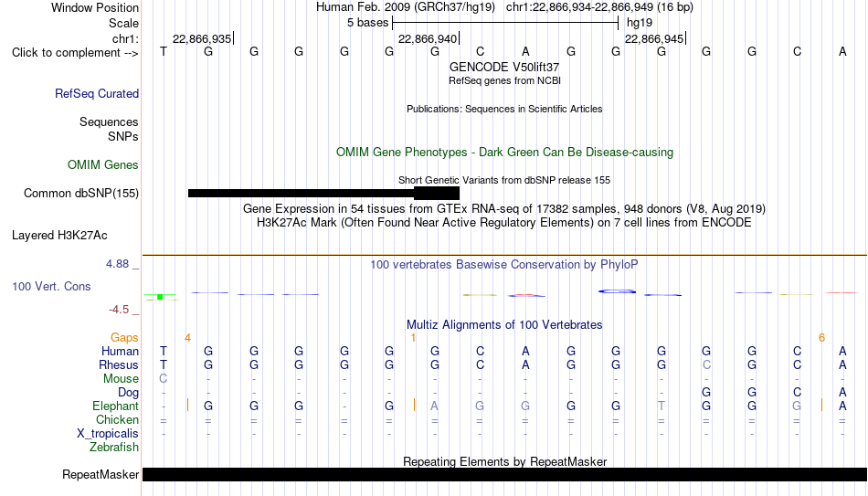This screenshot has width=868, height=496.
Task: Click 'Multiz Alignments of 100 Vertebrates' title
Action: pyautogui.click(x=504, y=324)
